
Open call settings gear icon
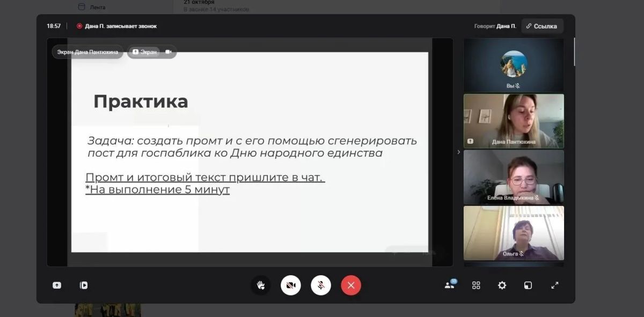pos(502,285)
